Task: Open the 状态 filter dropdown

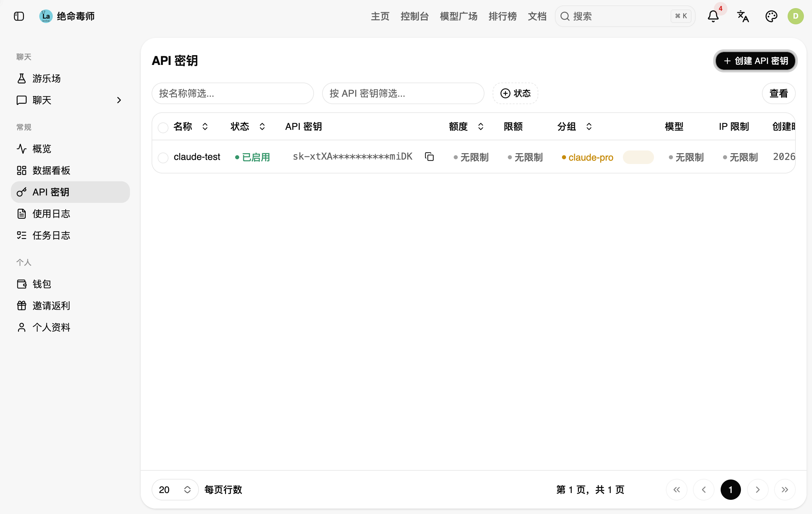Action: (515, 93)
